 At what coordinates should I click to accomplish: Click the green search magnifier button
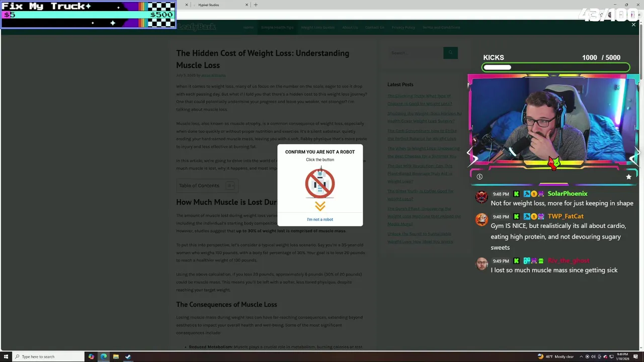pos(450,53)
